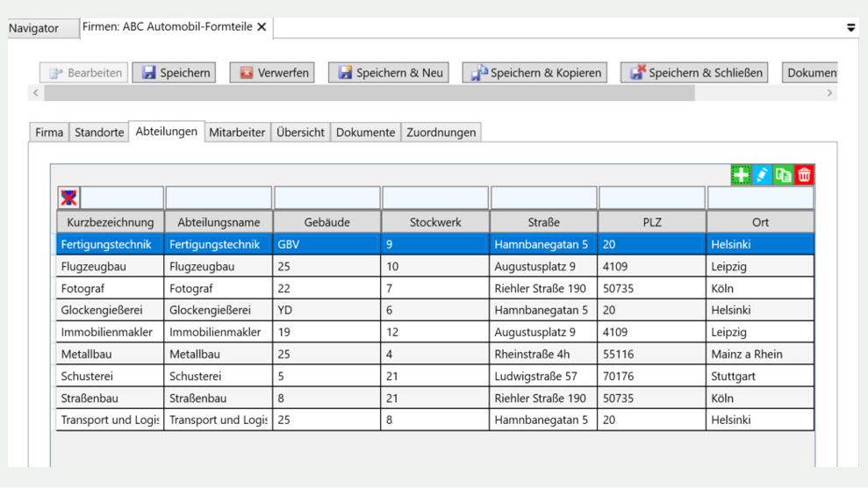Sort by PLZ column header

652,222
